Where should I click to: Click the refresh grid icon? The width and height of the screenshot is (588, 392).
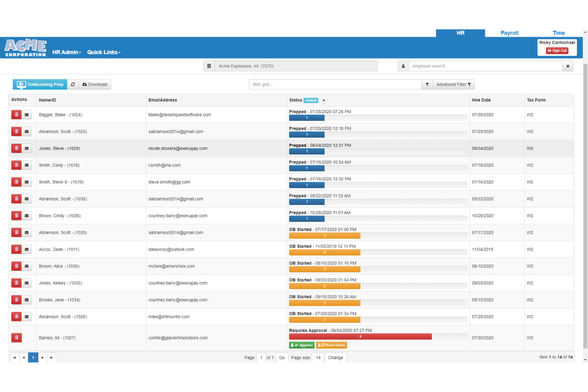pyautogui.click(x=73, y=84)
